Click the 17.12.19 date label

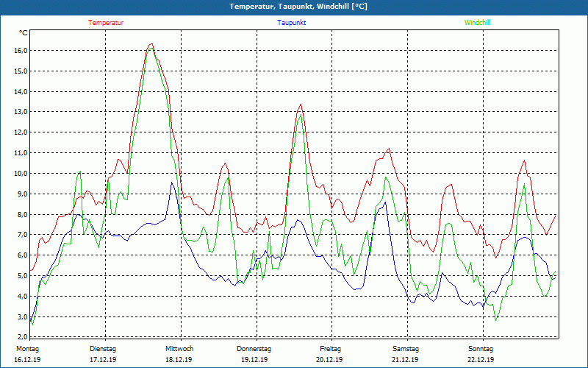click(x=103, y=360)
